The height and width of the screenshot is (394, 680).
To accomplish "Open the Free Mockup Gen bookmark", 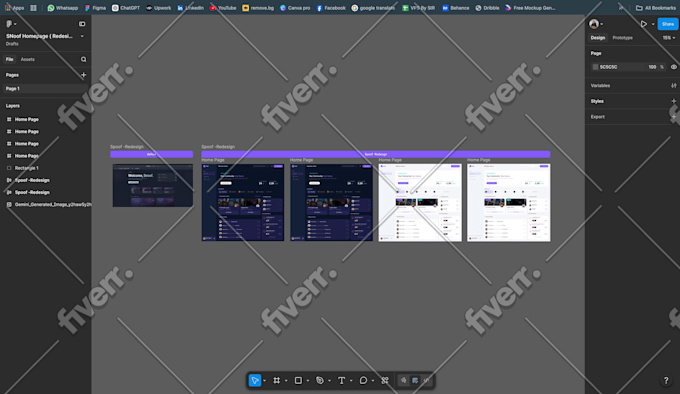I will coord(530,8).
